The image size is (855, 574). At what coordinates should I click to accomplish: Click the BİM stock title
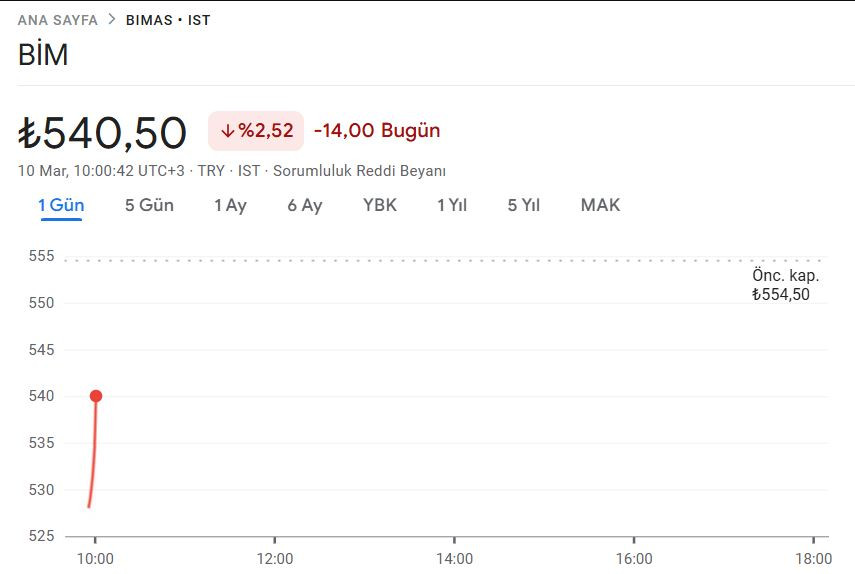(x=43, y=55)
